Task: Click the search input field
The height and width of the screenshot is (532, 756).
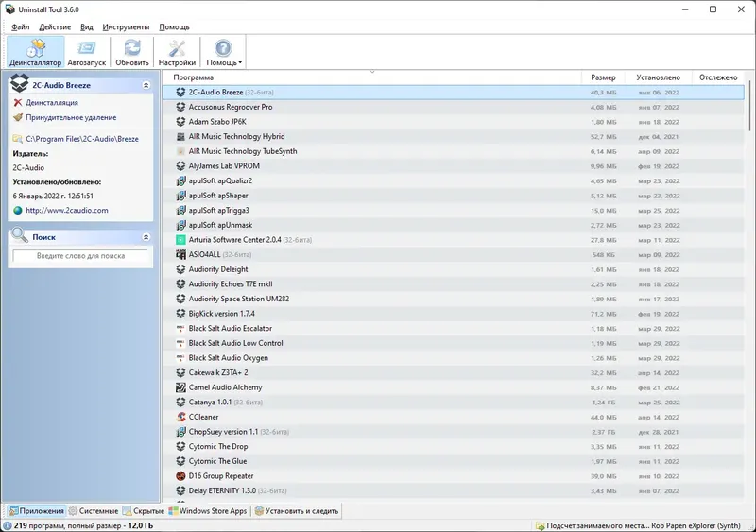Action: (x=80, y=256)
